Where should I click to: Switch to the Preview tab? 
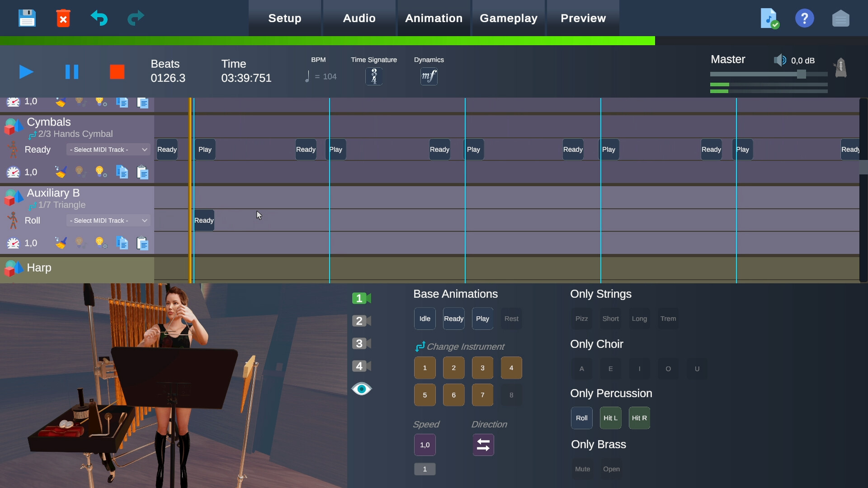(x=583, y=18)
